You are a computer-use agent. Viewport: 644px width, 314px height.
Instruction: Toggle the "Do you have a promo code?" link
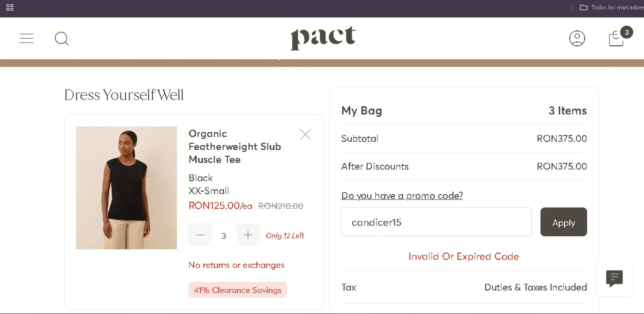click(x=402, y=196)
